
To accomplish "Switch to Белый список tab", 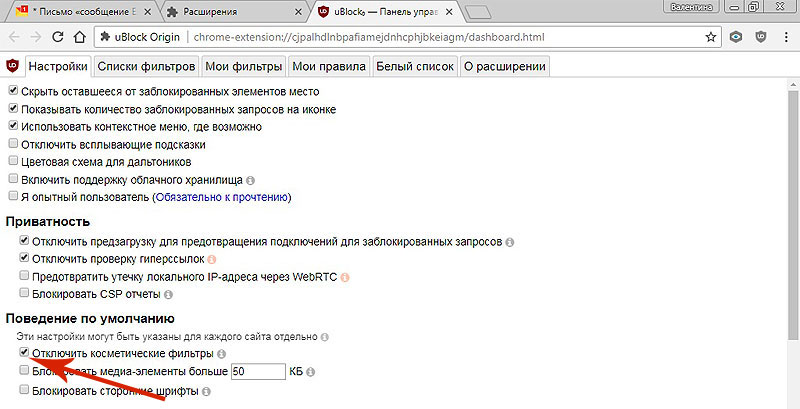I will 414,66.
